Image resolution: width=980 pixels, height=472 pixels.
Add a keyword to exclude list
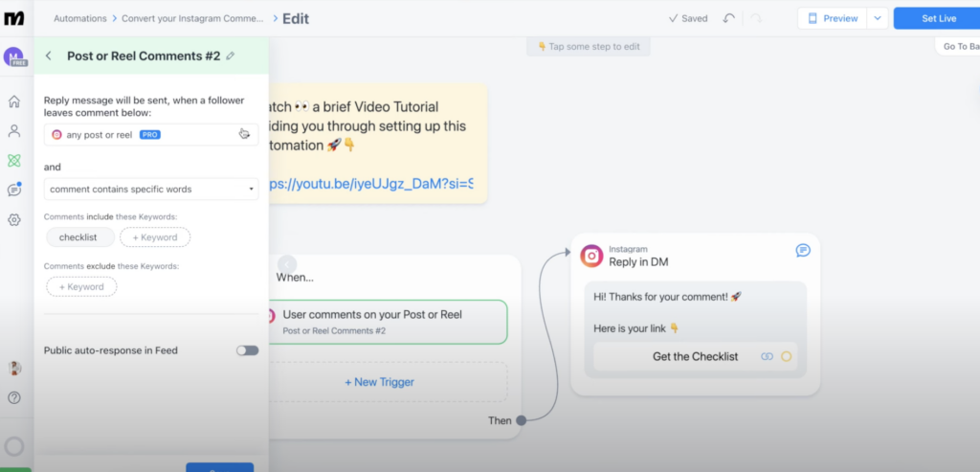(81, 287)
